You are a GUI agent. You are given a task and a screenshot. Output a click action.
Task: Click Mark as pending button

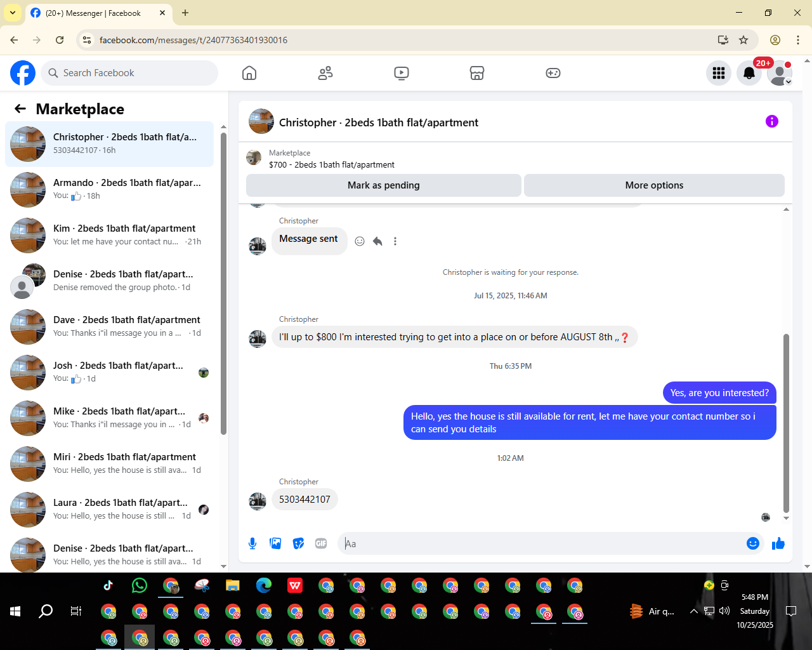pos(384,185)
